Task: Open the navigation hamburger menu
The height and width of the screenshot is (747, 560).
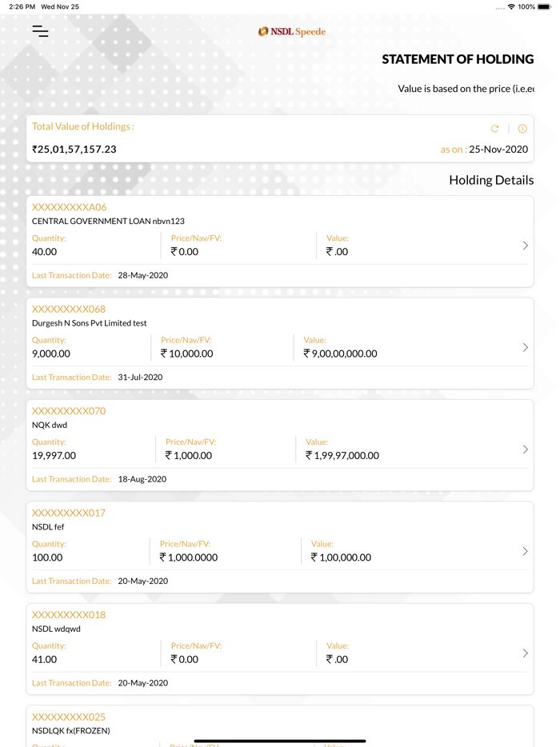Action: click(39, 31)
